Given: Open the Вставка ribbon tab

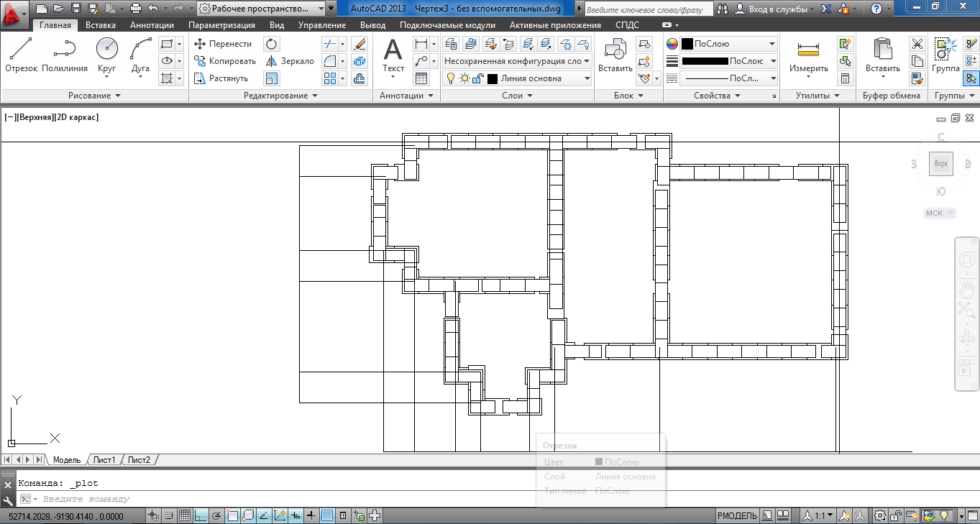Looking at the screenshot, I should click(x=101, y=24).
